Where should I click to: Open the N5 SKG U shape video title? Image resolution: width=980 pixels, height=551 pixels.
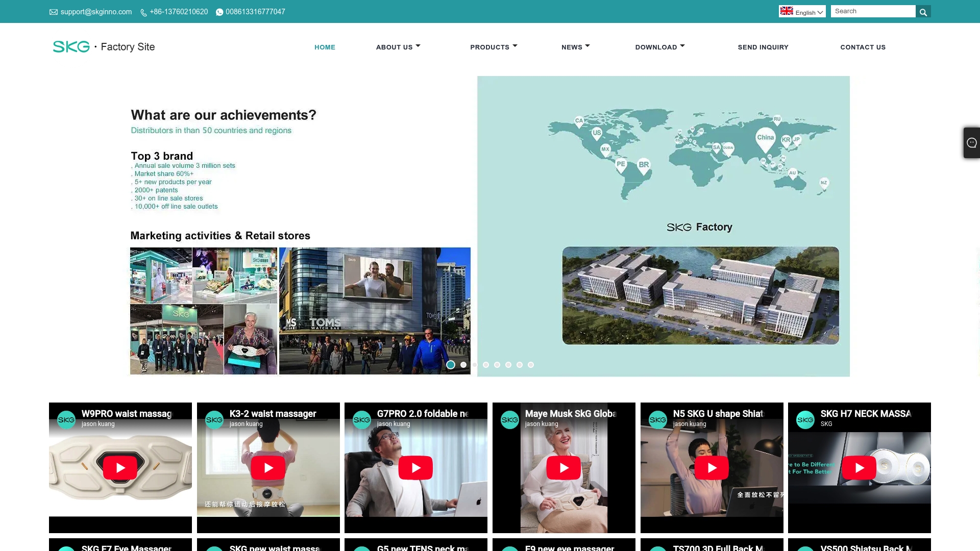pyautogui.click(x=718, y=414)
